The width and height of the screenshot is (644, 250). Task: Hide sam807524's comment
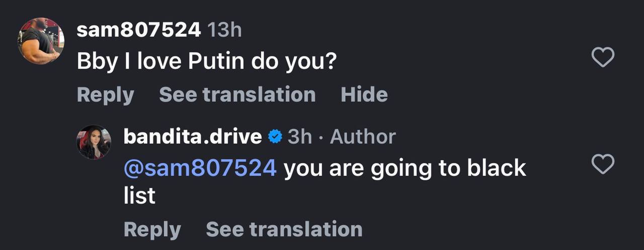pos(364,95)
